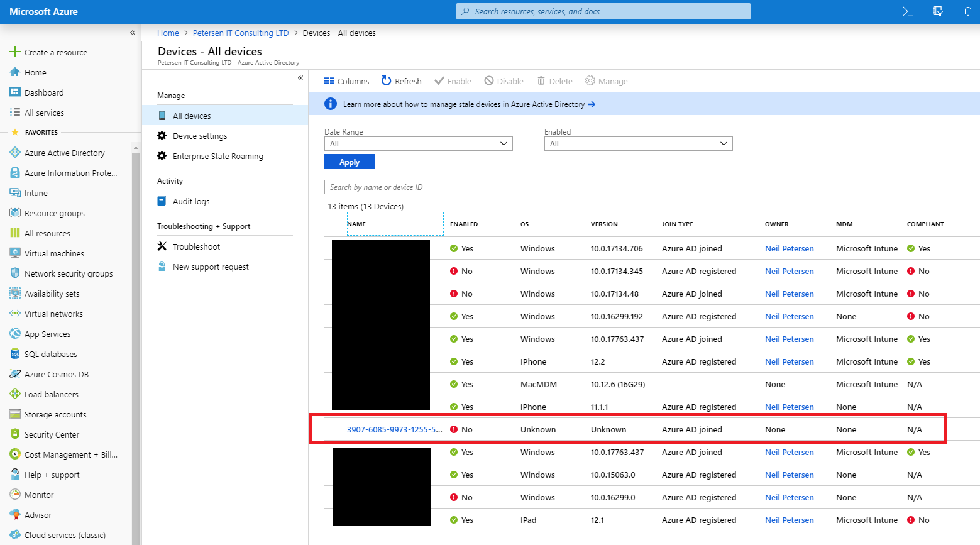This screenshot has width=980, height=545.
Task: Click Enable toolbar button
Action: (453, 81)
